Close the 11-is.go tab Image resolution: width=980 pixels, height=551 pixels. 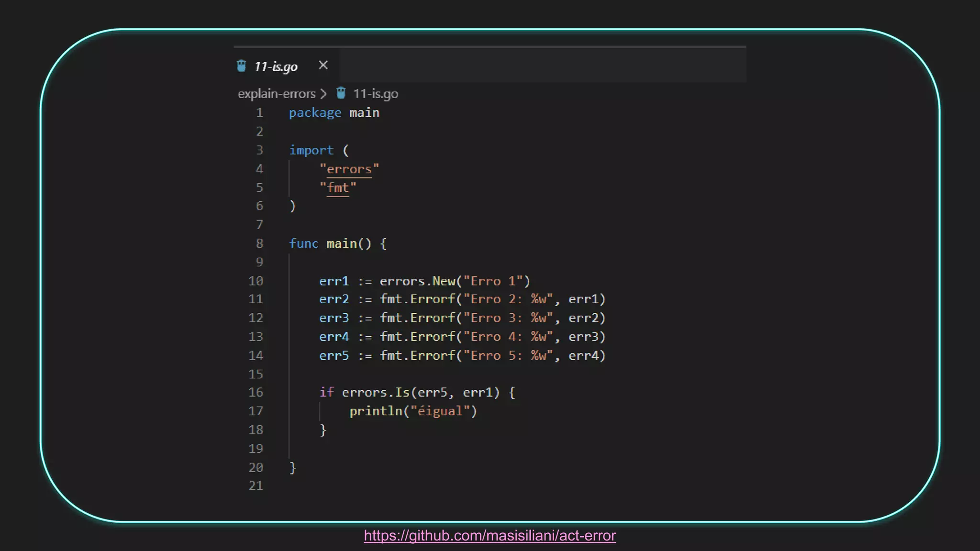click(x=323, y=65)
